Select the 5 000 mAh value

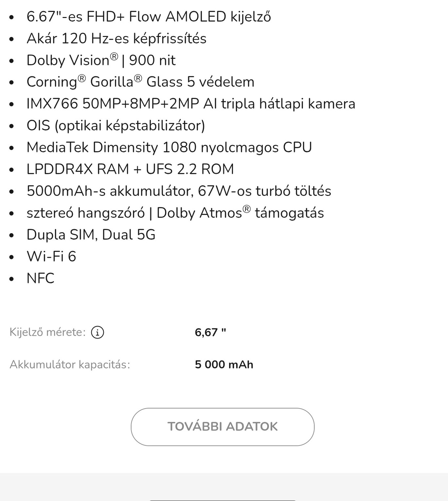pyautogui.click(x=224, y=364)
